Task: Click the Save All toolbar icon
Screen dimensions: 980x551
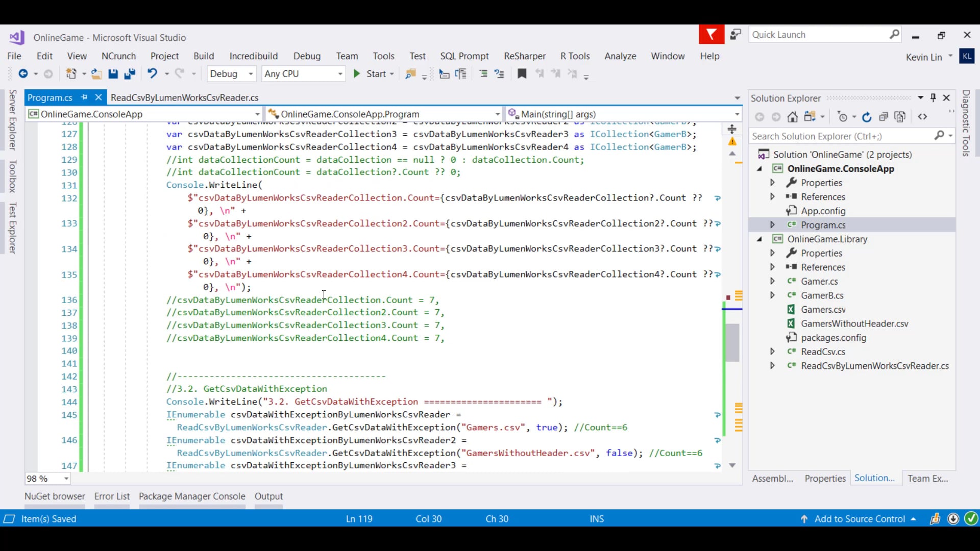Action: [x=130, y=74]
